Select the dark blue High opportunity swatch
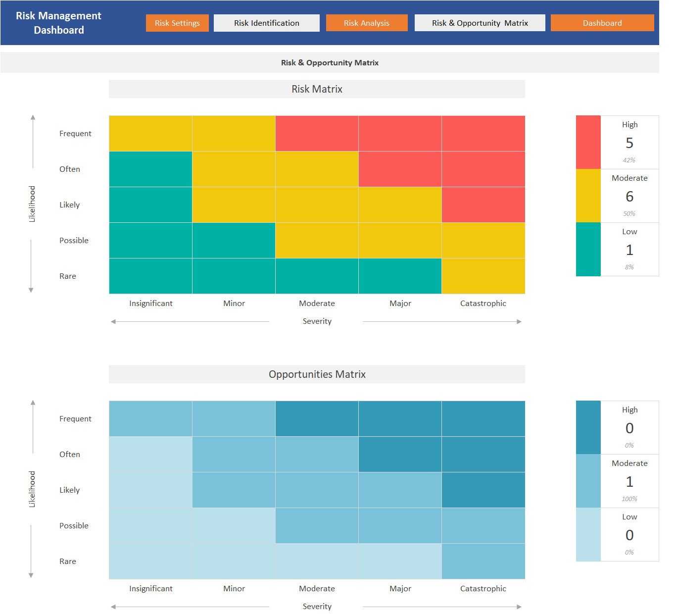The image size is (676, 616). point(588,427)
